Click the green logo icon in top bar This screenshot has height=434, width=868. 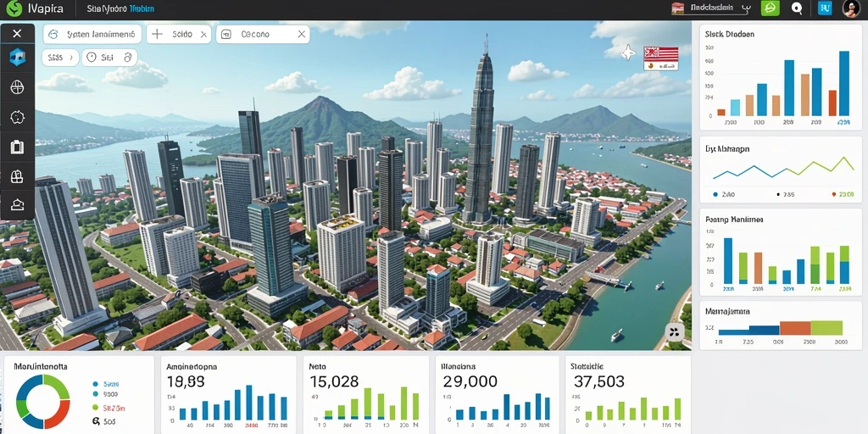(14, 8)
